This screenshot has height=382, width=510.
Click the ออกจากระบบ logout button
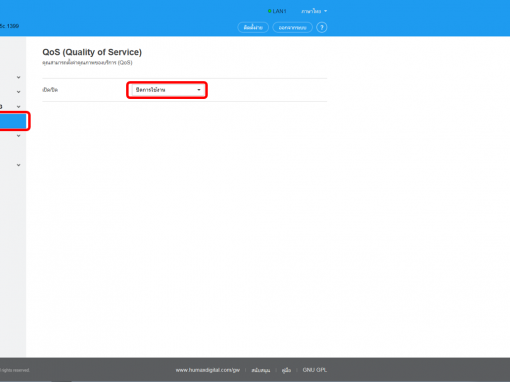(x=292, y=27)
